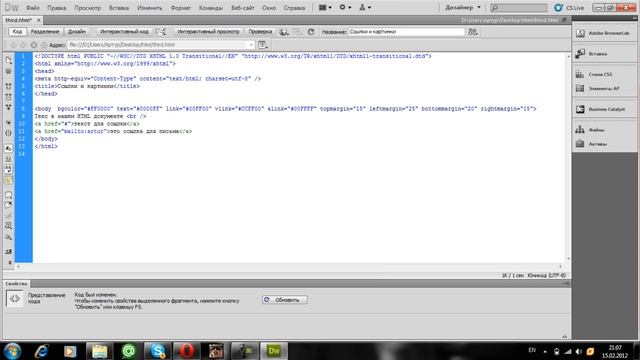Open Файлы panel
Screen dimensions: 640x360
click(604, 130)
